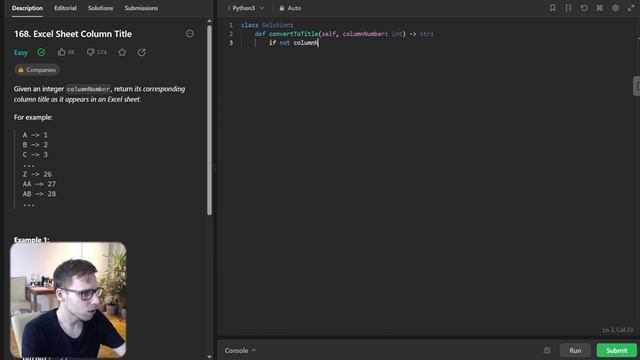Click the share problem icon
The image size is (640, 360).
coord(142,52)
